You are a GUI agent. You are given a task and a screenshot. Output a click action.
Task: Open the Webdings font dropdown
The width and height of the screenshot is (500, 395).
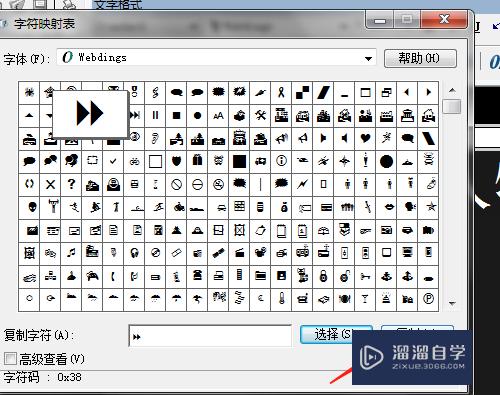pos(368,59)
